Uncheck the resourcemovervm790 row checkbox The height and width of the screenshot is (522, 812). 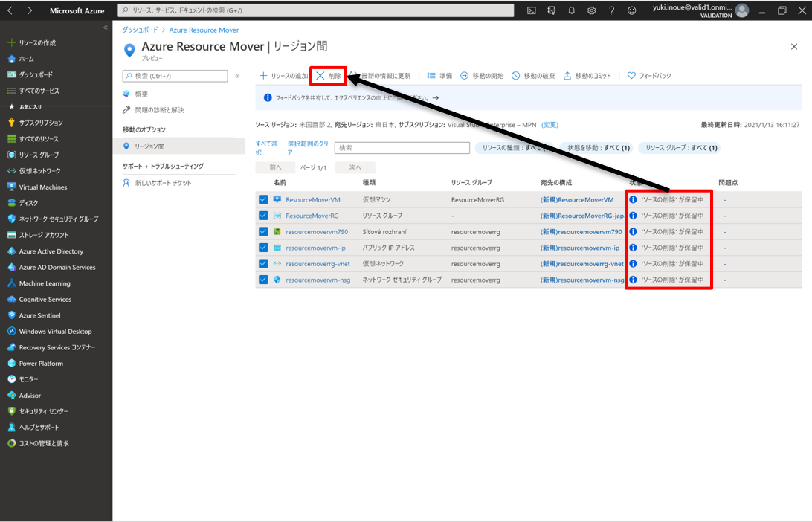point(263,231)
